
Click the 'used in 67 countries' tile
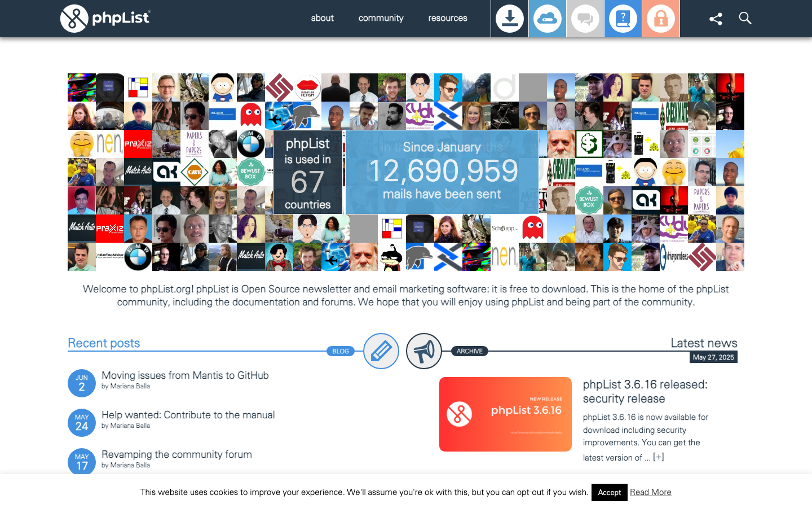coord(308,172)
